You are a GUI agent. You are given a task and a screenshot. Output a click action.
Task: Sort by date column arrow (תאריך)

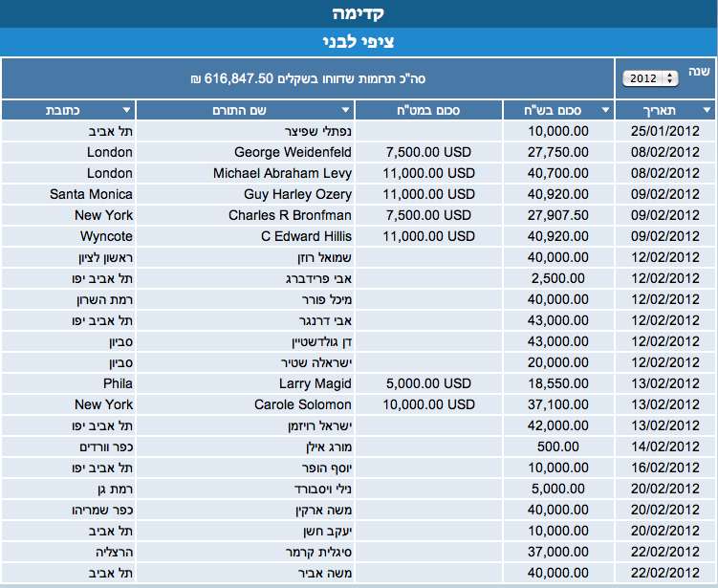(707, 110)
